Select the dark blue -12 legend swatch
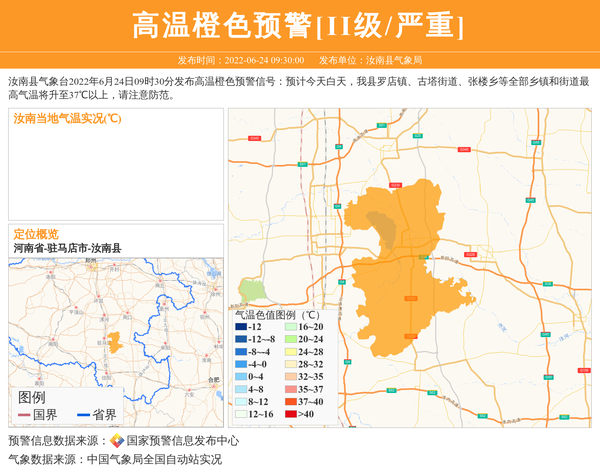Screen dimensions: 600x471 pos(241,327)
